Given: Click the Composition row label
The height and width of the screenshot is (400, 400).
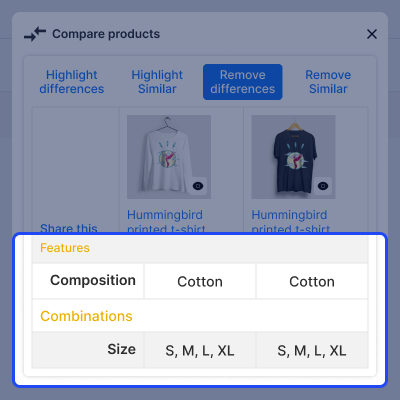Looking at the screenshot, I should tap(93, 280).
